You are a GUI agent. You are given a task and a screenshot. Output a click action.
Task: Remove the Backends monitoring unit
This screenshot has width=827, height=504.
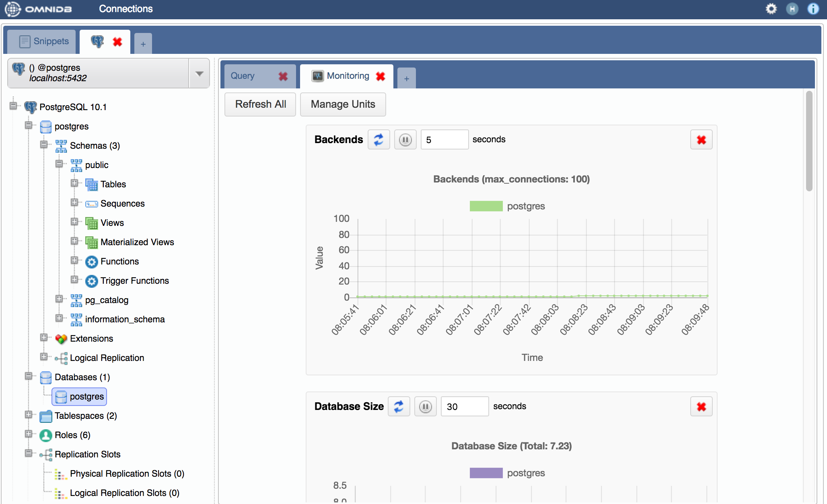point(702,139)
